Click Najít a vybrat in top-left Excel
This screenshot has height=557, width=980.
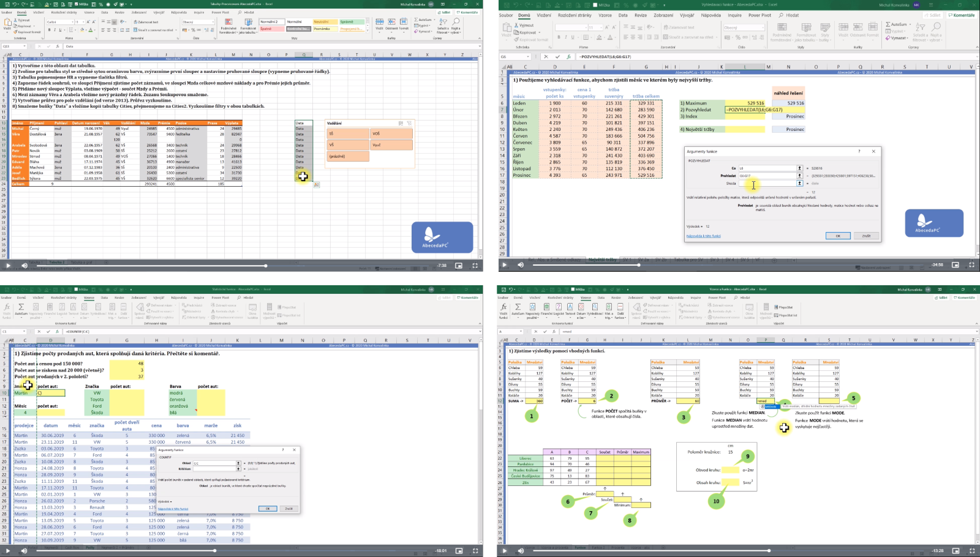click(x=456, y=26)
